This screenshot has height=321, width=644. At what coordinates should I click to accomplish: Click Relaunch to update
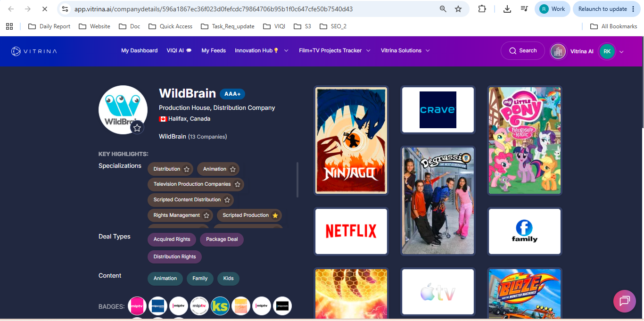[607, 9]
